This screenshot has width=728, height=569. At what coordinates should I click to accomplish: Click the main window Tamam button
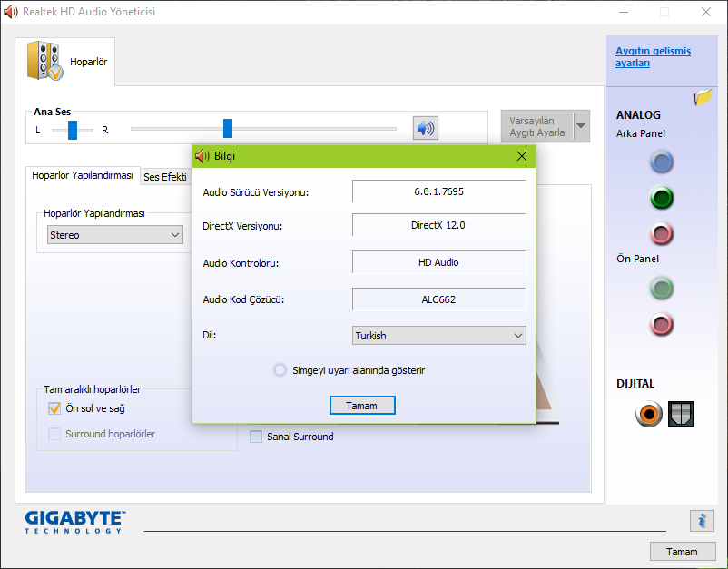[682, 552]
